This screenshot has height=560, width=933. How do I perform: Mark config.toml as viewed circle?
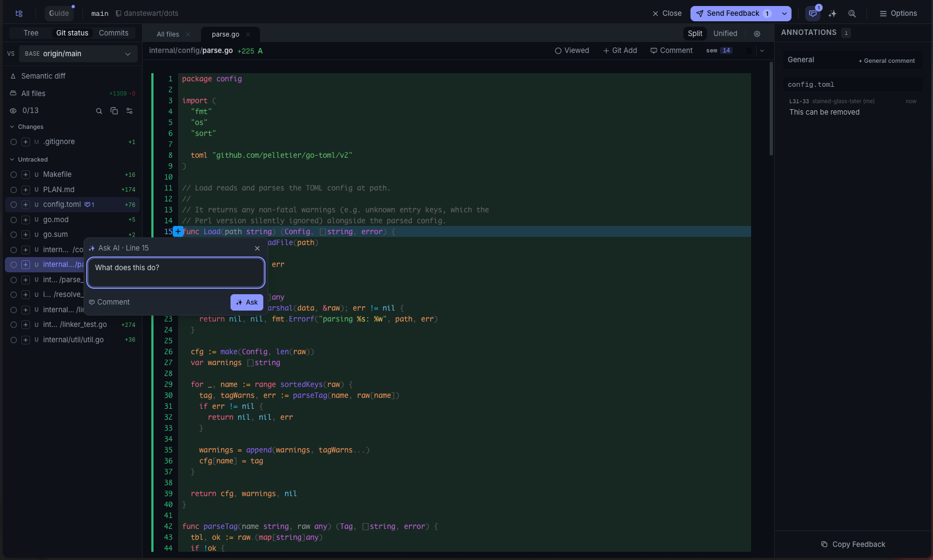pos(14,205)
